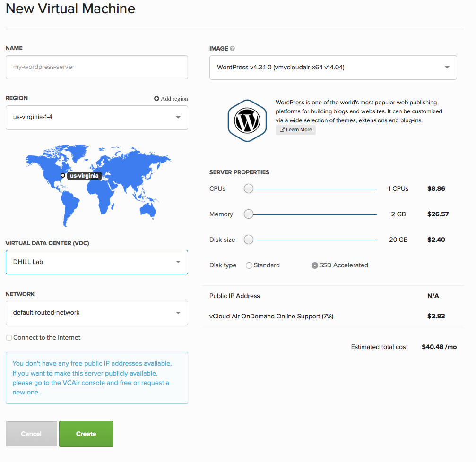Screen dimensions: 476x462
Task: Open the Image dropdown for WordPress
Action: coord(333,68)
